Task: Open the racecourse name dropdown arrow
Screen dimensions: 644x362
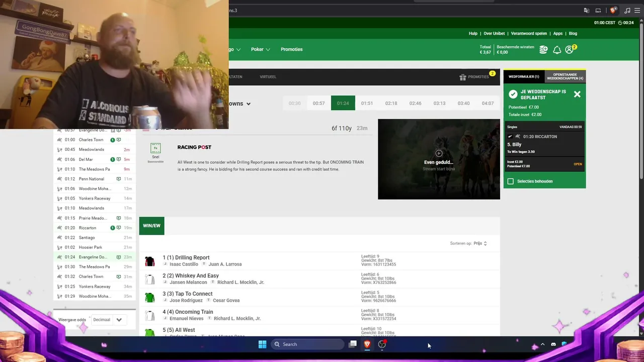Action: [248, 104]
